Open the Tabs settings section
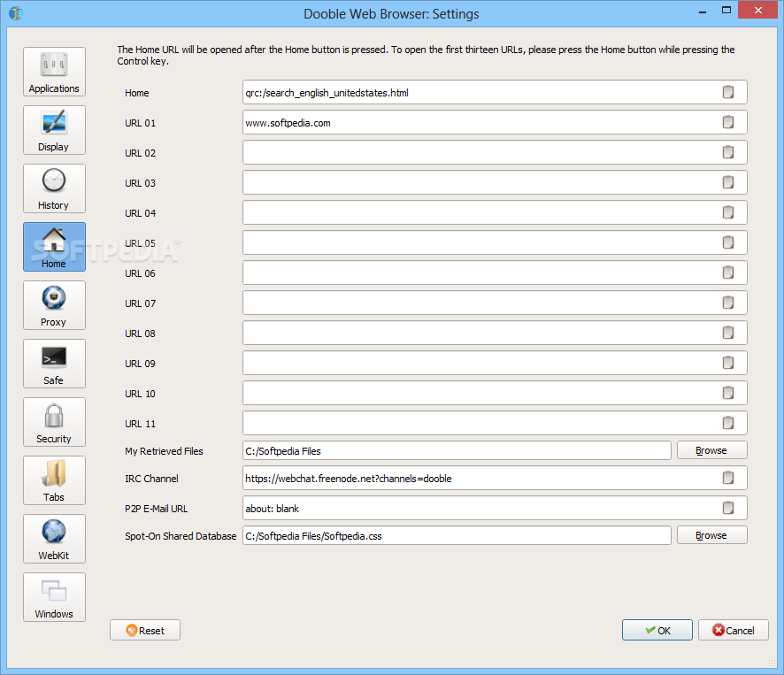784x675 pixels. tap(54, 480)
